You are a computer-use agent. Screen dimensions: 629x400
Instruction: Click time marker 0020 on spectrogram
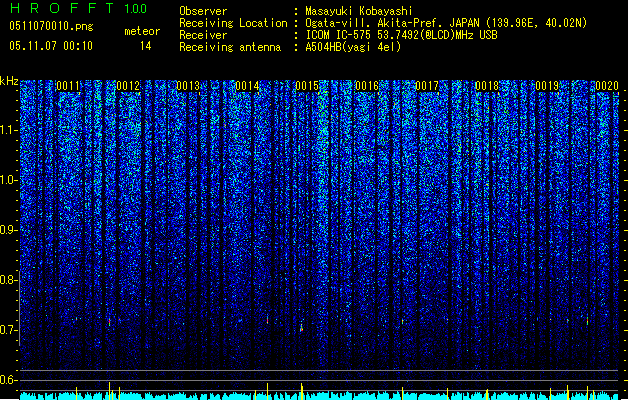tap(607, 86)
